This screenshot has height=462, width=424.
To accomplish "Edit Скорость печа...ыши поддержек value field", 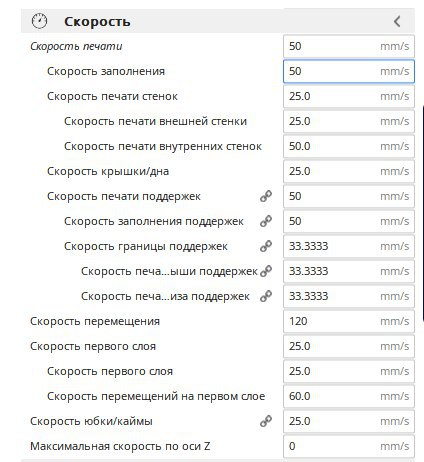I will coord(349,271).
